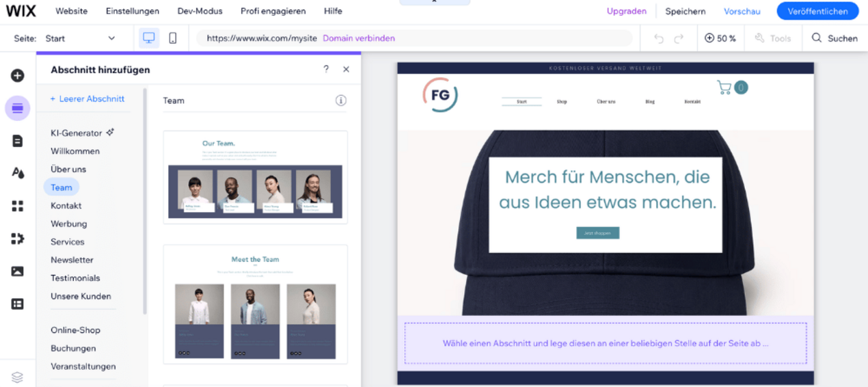The image size is (868, 387).
Task: Click the Merch für Menschen headline
Action: point(608,189)
